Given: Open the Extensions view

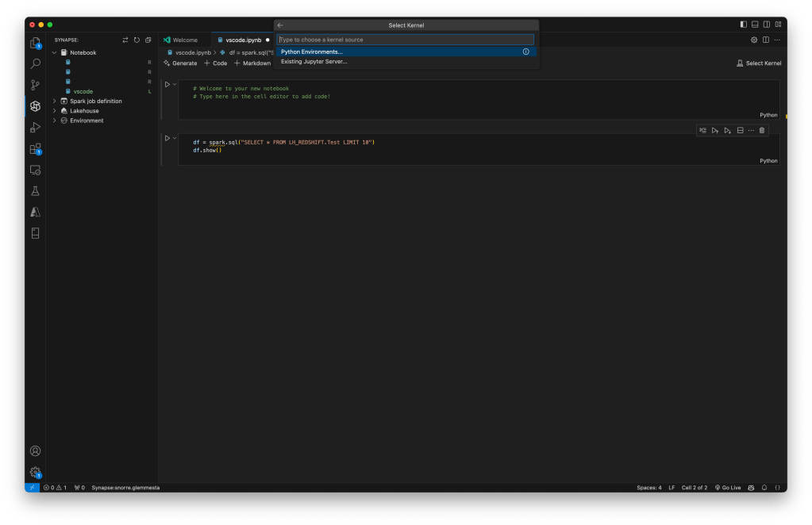Looking at the screenshot, I should [35, 148].
